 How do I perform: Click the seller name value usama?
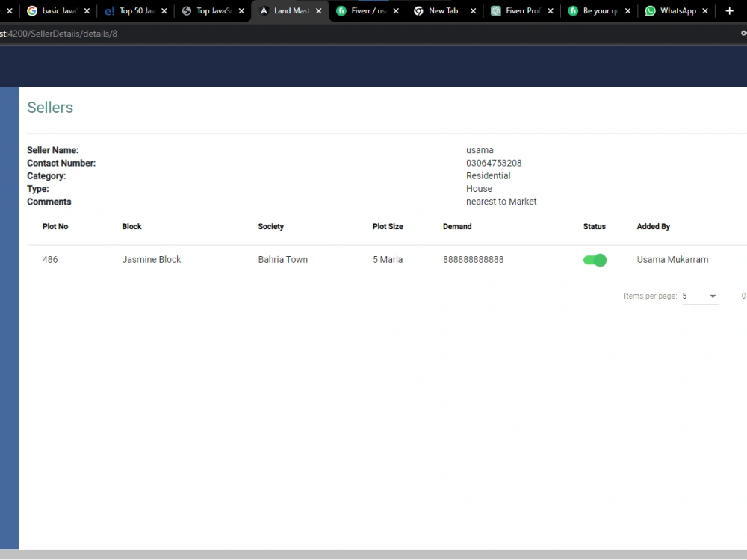(480, 150)
